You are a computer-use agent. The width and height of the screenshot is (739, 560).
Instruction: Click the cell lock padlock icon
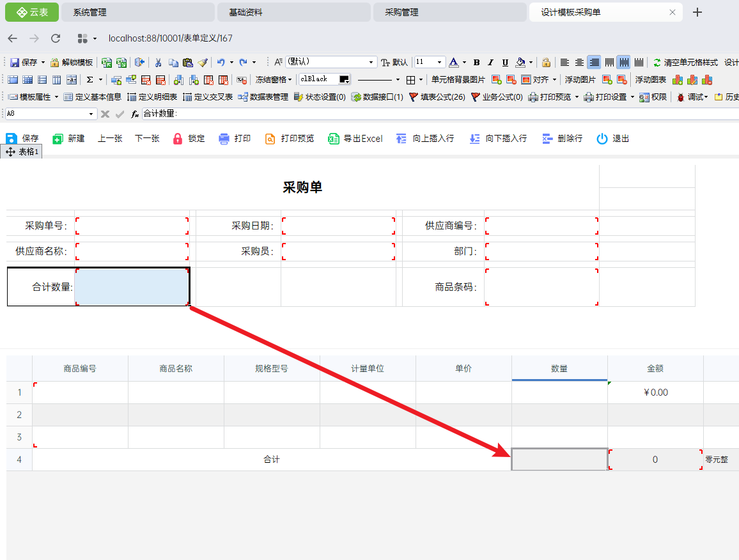[x=546, y=62]
